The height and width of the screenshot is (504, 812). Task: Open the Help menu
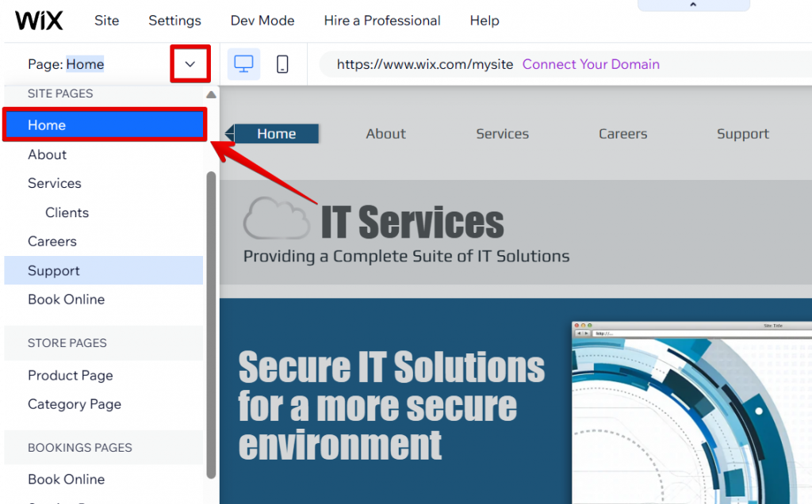pos(485,21)
